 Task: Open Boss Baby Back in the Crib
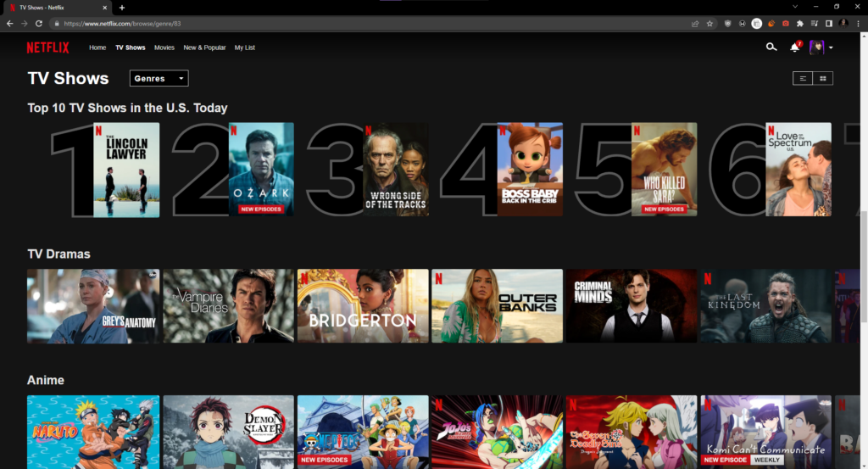(x=530, y=170)
